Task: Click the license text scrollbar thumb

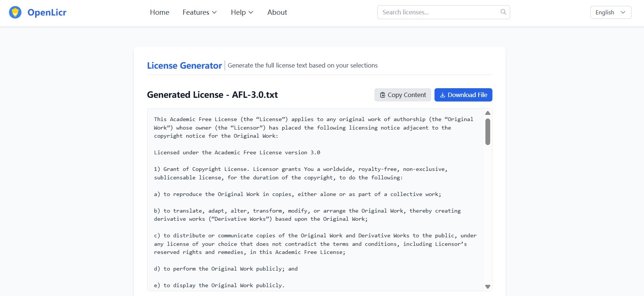Action: [488, 131]
